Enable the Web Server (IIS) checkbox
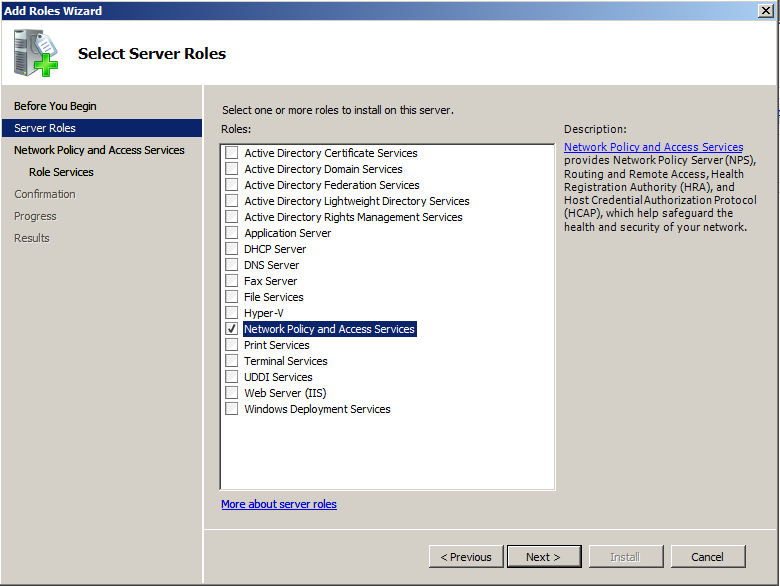Screen dimensions: 780x586 (231, 392)
